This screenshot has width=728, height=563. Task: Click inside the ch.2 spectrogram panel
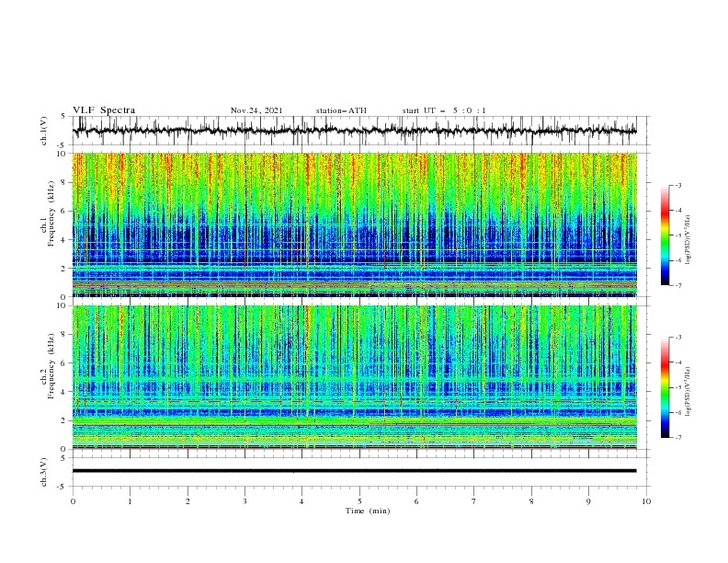pyautogui.click(x=355, y=377)
